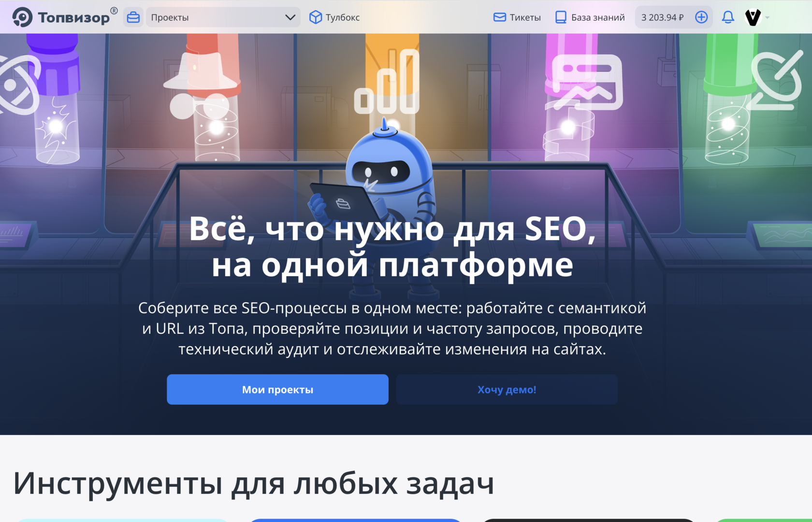Open the briefcase projects icon
Screen dimensions: 812x522
pos(133,17)
